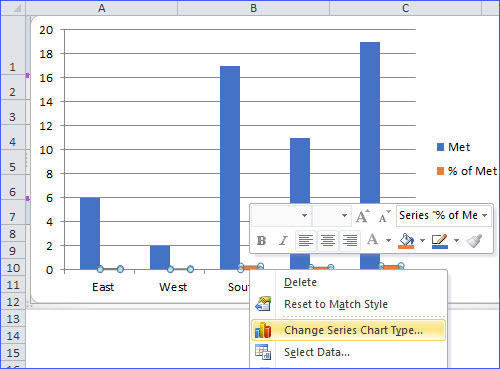Apply the orange Shape Fill bucket
The image size is (500, 369).
pos(406,240)
